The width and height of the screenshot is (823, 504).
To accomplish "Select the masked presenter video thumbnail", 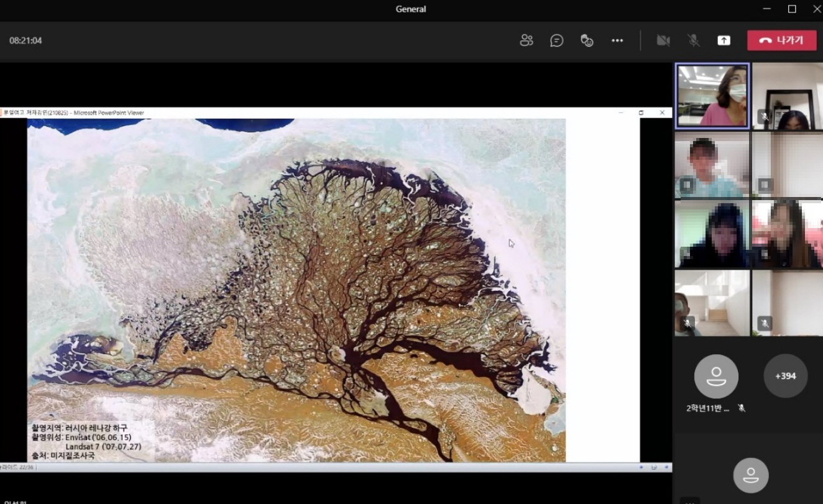I will point(712,96).
